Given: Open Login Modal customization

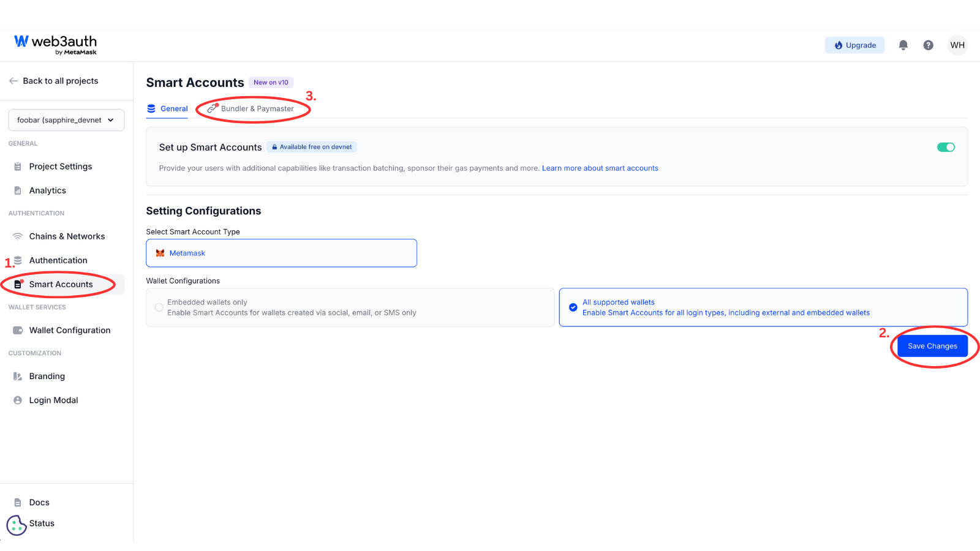Looking at the screenshot, I should click(54, 400).
